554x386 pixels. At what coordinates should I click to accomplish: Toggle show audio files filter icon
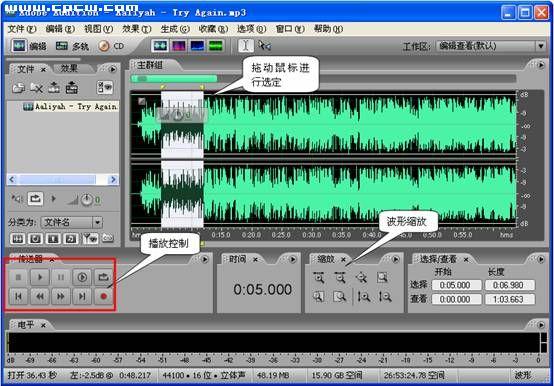[x=18, y=239]
